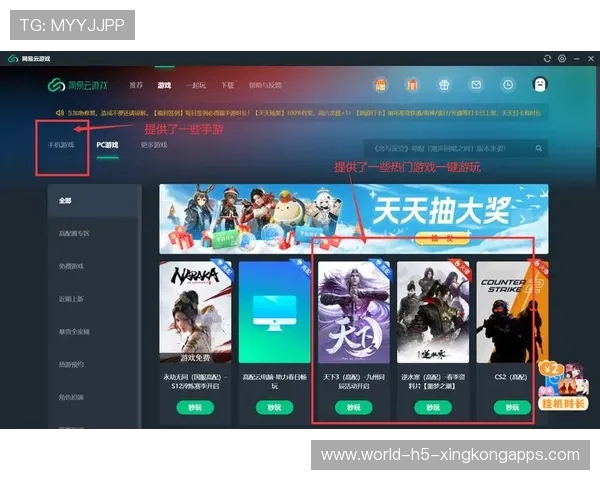Click the NetEase Cloud Gaming logo
The width and height of the screenshot is (600, 480).
[x=78, y=85]
